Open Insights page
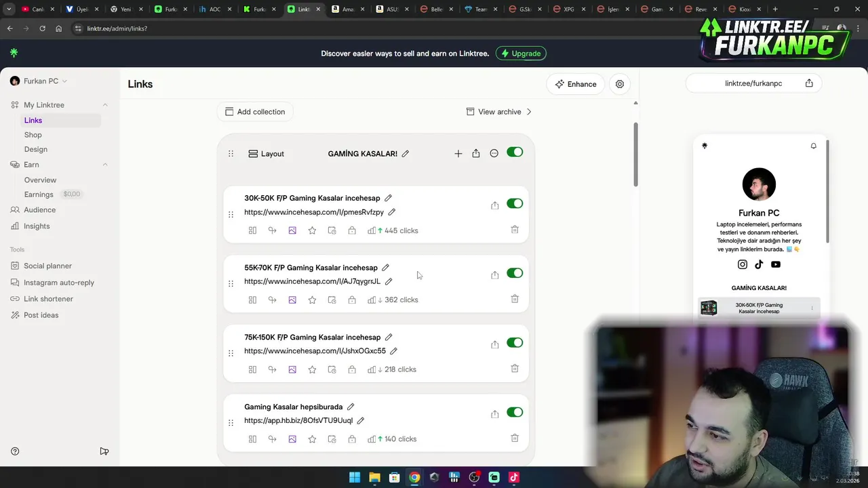This screenshot has width=868, height=488. 37,226
